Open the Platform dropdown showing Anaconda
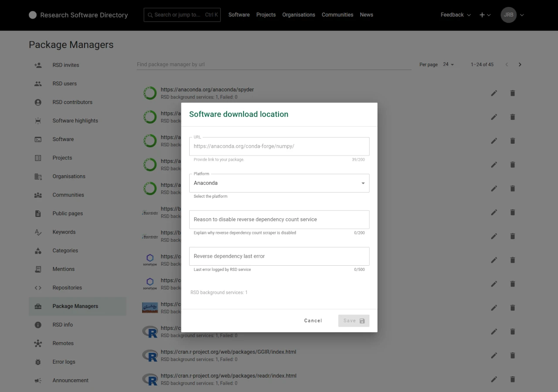The height and width of the screenshot is (392, 558). (x=279, y=183)
